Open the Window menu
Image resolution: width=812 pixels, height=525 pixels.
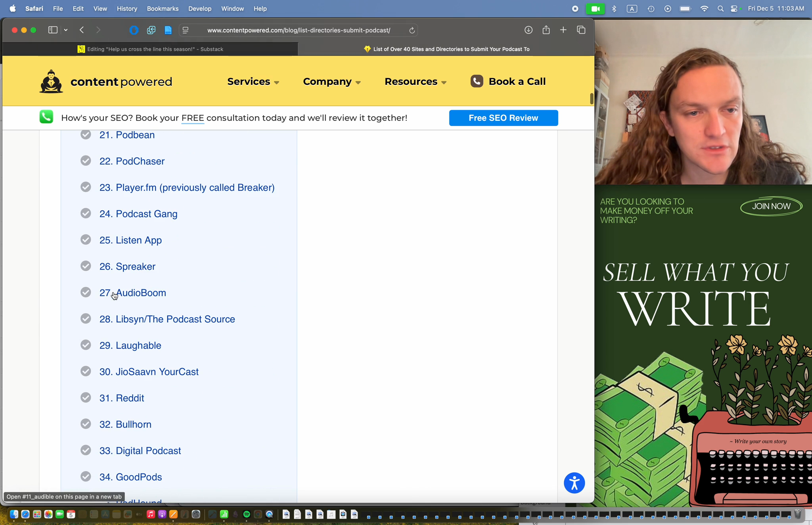pyautogui.click(x=232, y=9)
